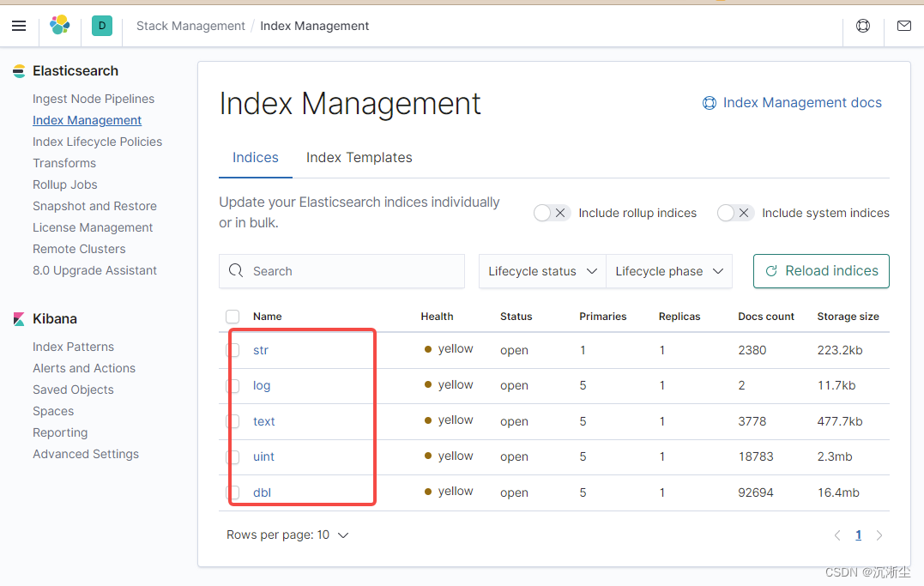Viewport: 924px width, 586px height.
Task: Click the Index Management docs lifebuoy icon
Action: click(710, 103)
